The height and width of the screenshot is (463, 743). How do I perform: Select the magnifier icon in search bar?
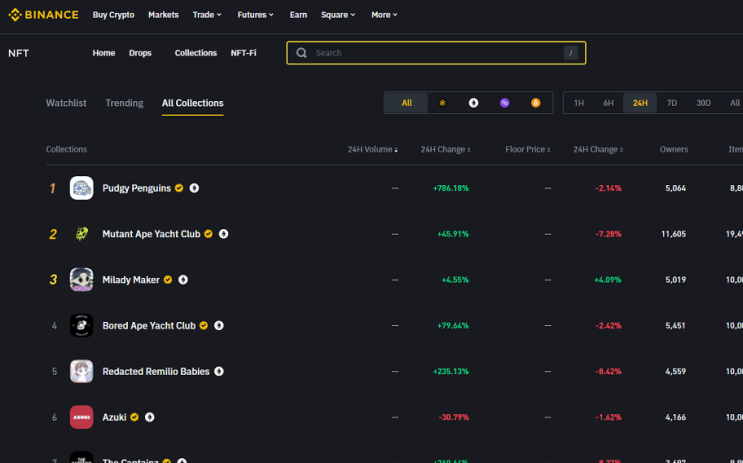pyautogui.click(x=301, y=53)
